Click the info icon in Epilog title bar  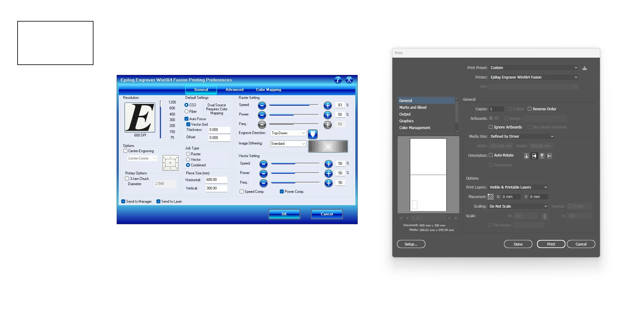pos(338,80)
